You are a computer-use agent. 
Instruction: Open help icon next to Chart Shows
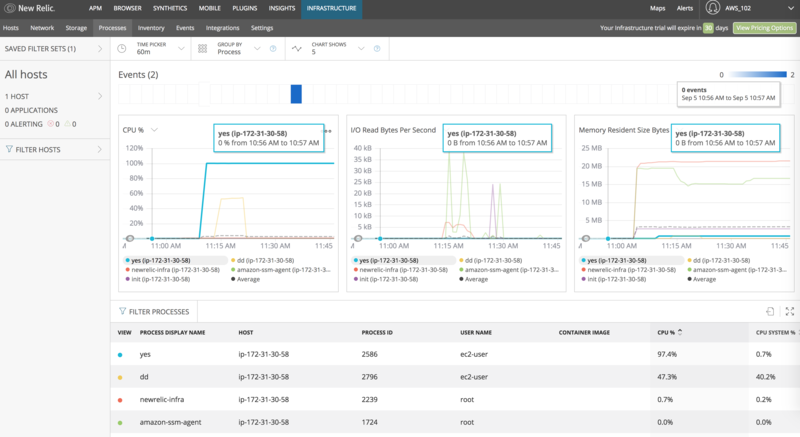[x=377, y=48]
